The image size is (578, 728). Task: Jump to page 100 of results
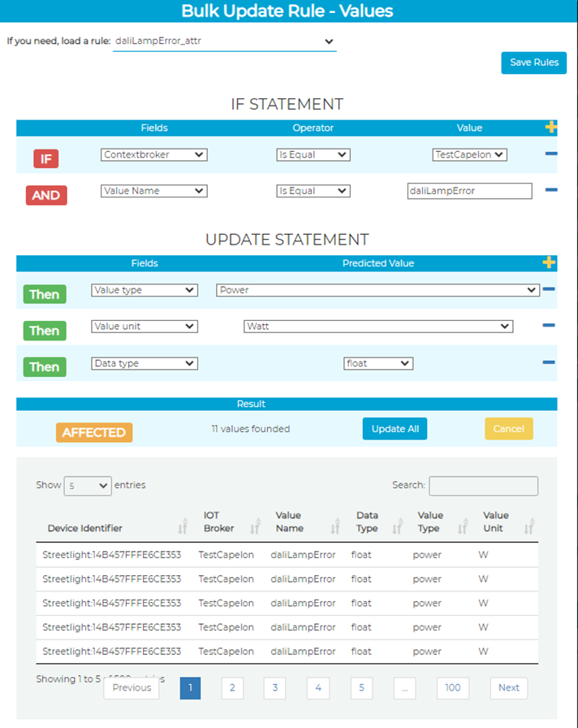452,688
